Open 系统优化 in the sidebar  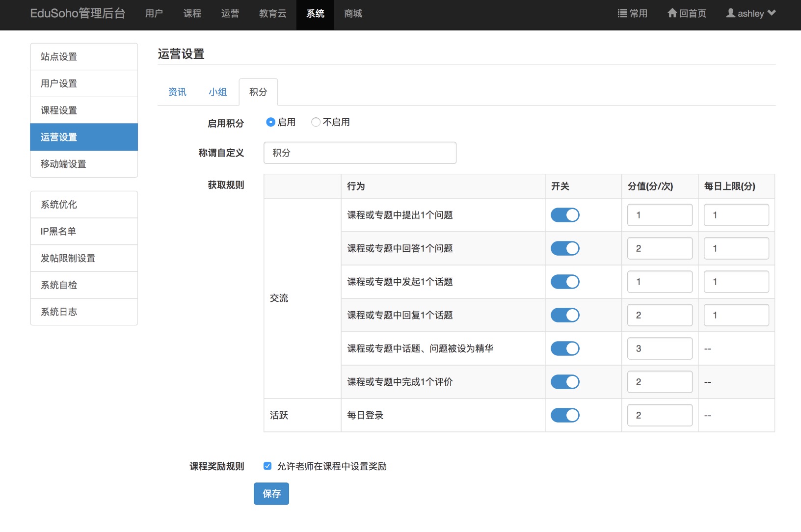[x=84, y=205]
